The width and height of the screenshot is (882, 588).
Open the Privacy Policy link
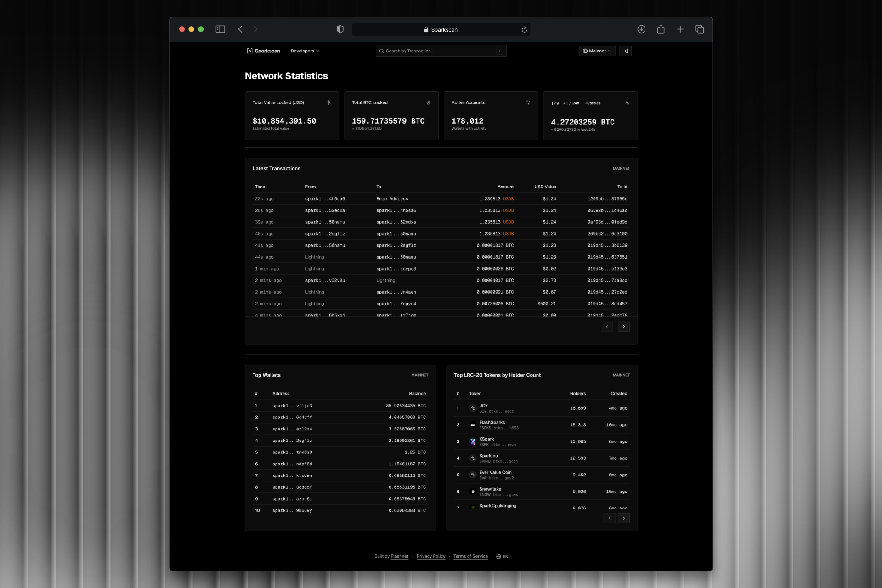430,556
